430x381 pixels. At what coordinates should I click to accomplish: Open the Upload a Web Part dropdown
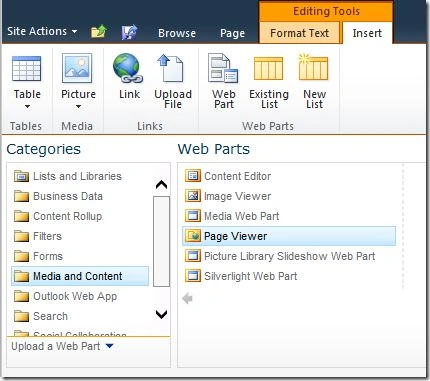109,346
